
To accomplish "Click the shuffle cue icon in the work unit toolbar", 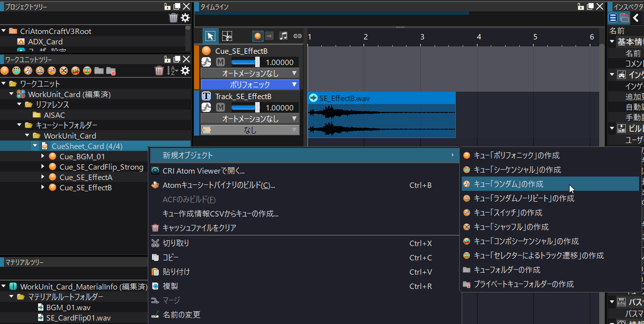I will (x=64, y=71).
